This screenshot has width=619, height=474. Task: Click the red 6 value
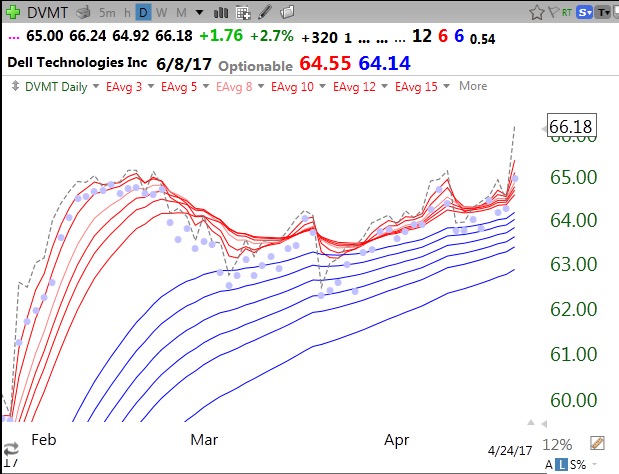[443, 36]
